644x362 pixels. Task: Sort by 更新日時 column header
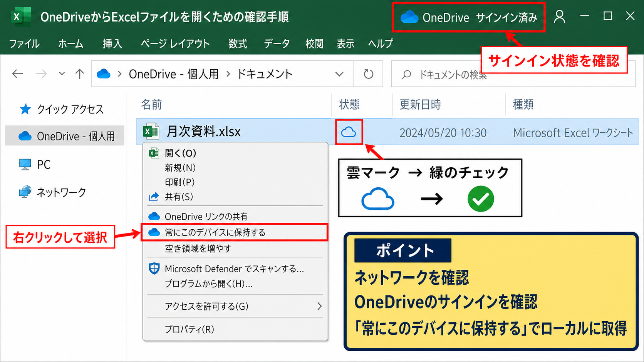pyautogui.click(x=420, y=104)
